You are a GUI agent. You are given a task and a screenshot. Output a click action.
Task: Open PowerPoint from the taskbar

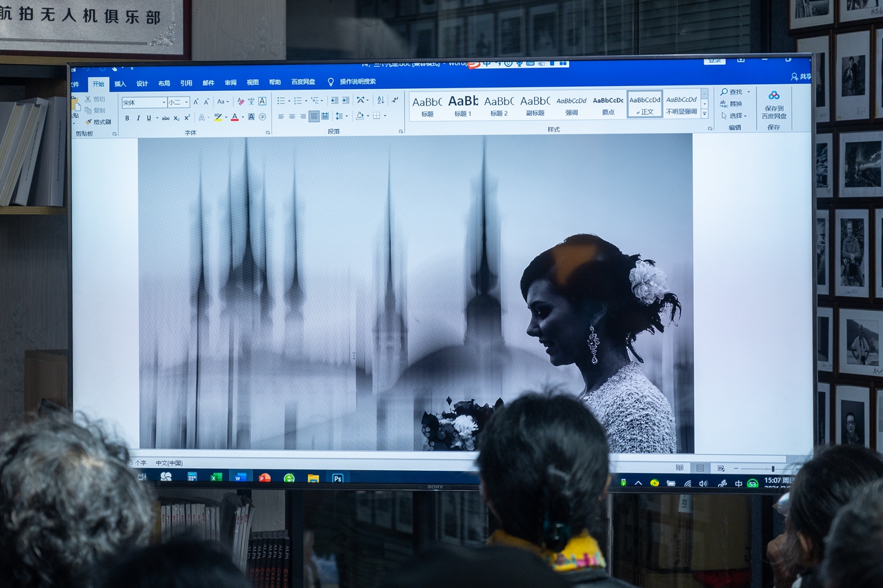pos(264,477)
